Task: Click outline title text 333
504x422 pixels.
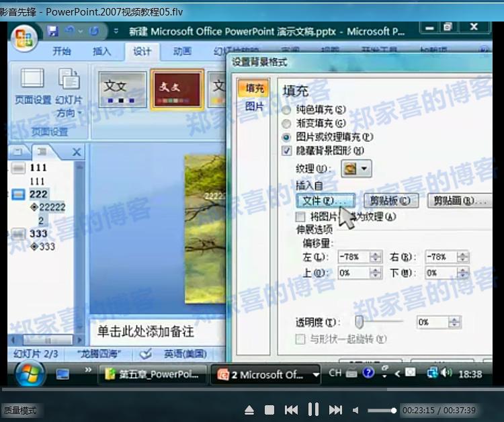Action: [x=38, y=234]
